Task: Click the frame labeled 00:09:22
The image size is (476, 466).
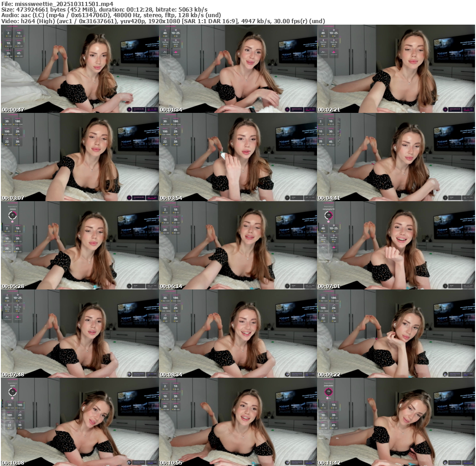Action: [396, 334]
